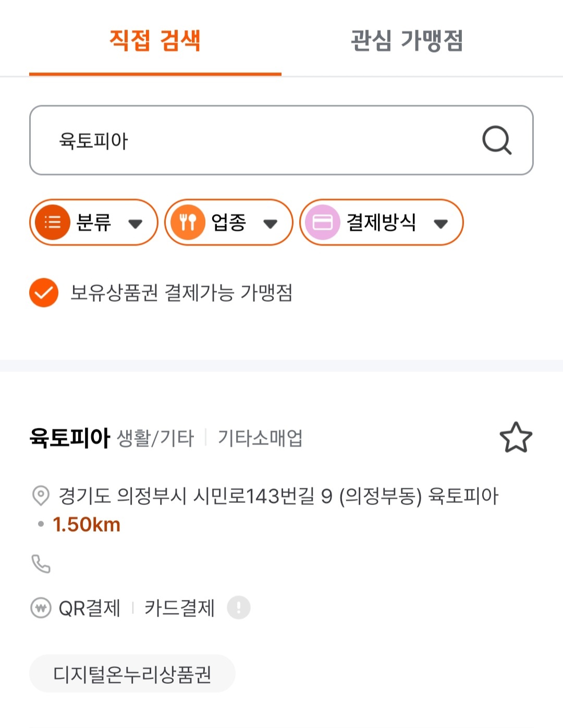Click the map pin location icon
Screen dimensions: 563x728
point(41,496)
